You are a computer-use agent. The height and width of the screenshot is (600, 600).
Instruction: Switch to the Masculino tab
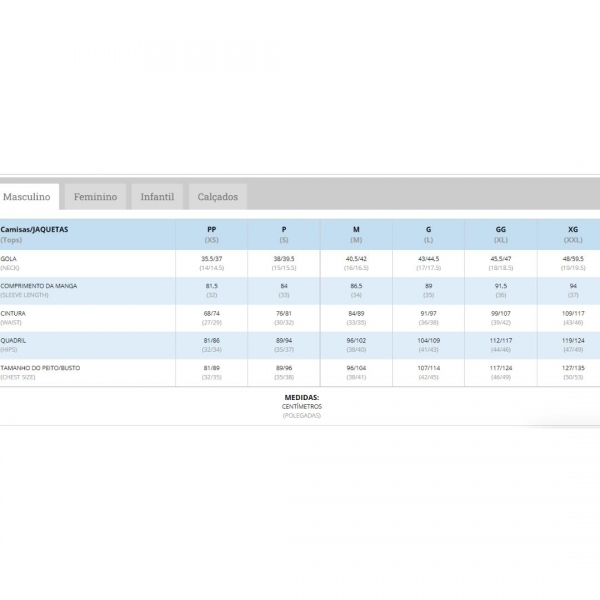click(27, 197)
